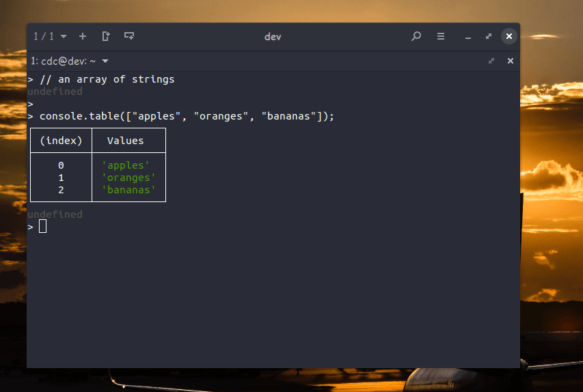Click the dev window title
583x392 pixels.
pyautogui.click(x=273, y=37)
